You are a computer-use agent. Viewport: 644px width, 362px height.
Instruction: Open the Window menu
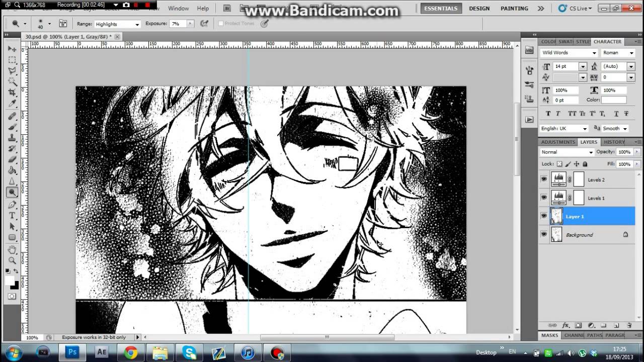point(178,9)
